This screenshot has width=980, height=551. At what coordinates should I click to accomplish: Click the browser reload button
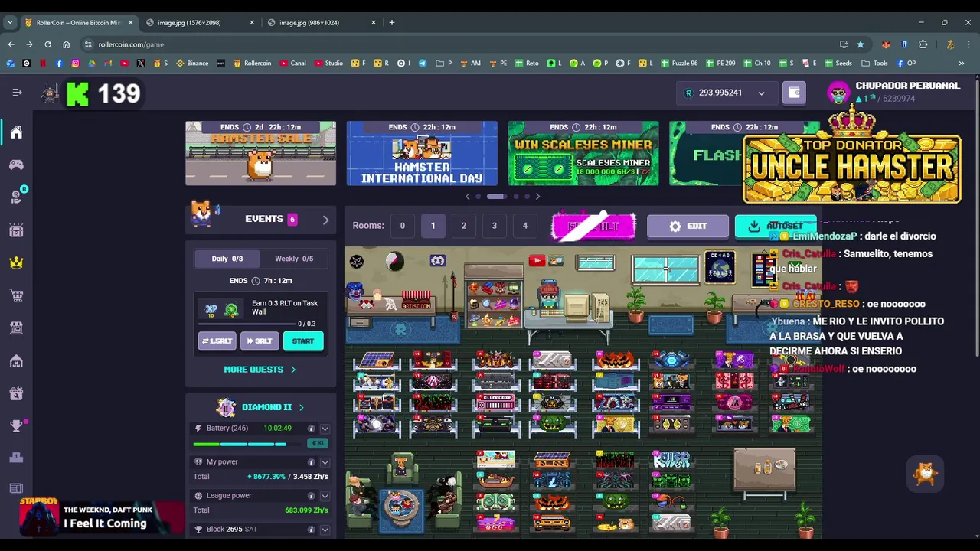(47, 44)
